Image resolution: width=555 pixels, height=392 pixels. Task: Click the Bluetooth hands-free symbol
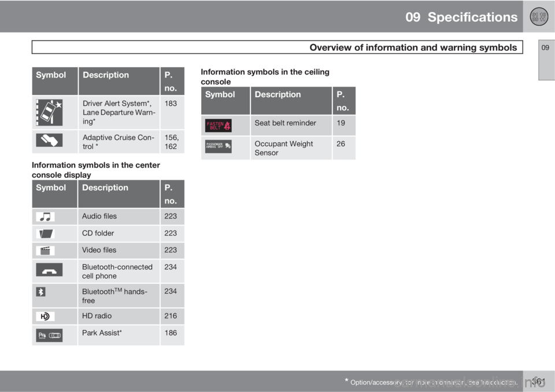pos(40,292)
